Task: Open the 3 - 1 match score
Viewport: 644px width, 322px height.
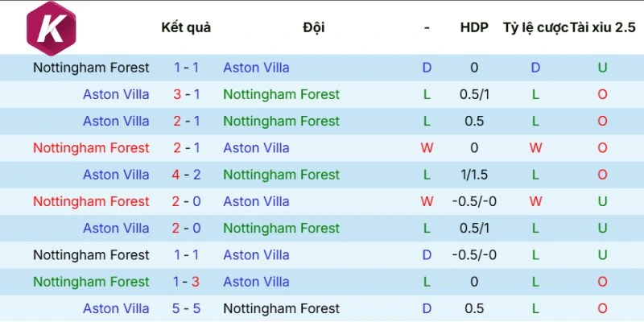Action: tap(187, 94)
